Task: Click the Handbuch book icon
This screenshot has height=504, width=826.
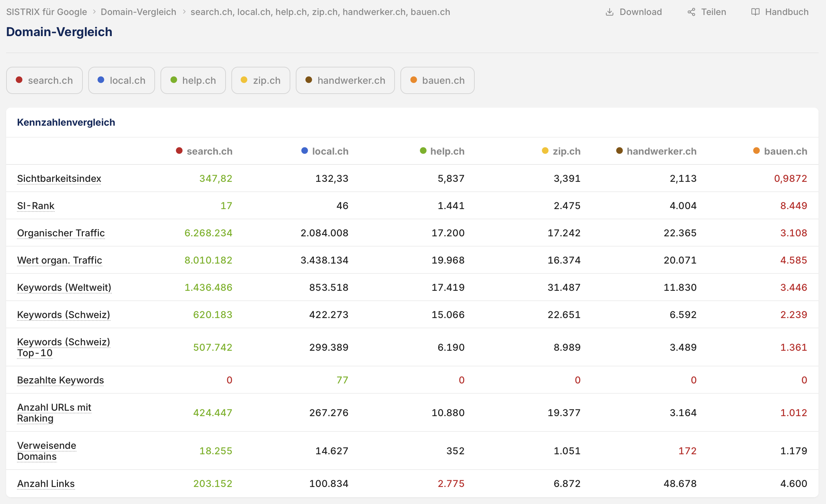Action: [755, 12]
